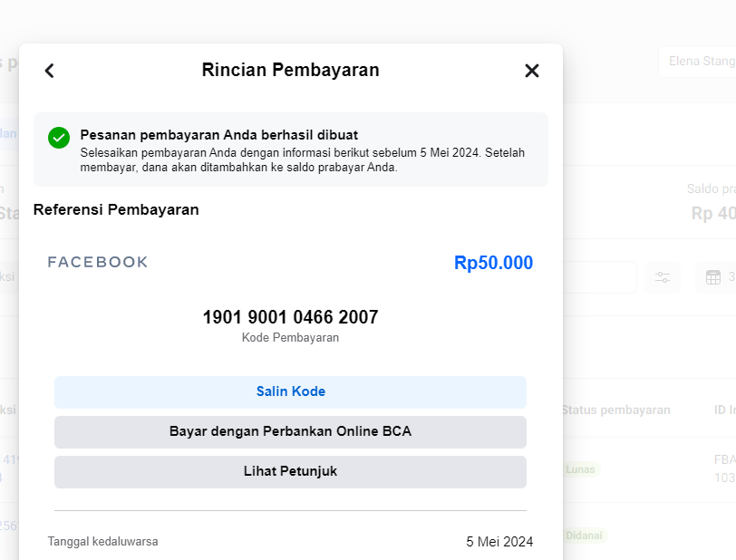Open the filter sliders icon
This screenshot has height=560, width=736.
pos(663,277)
